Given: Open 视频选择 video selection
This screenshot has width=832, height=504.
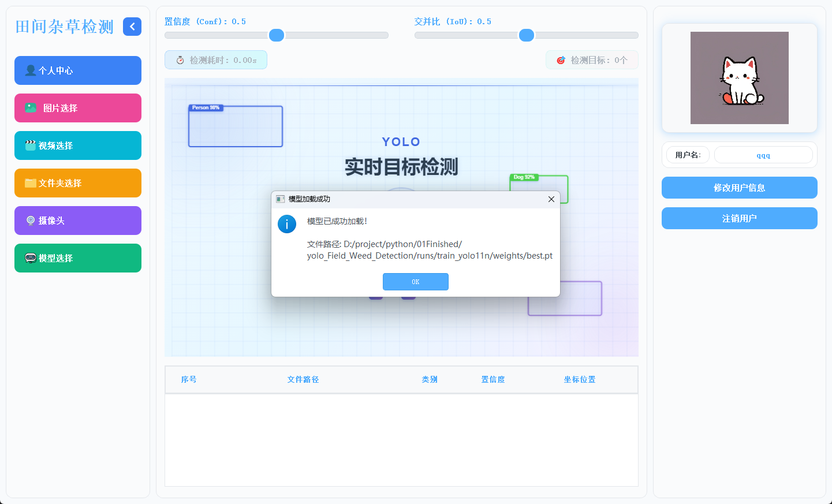Looking at the screenshot, I should (78, 145).
